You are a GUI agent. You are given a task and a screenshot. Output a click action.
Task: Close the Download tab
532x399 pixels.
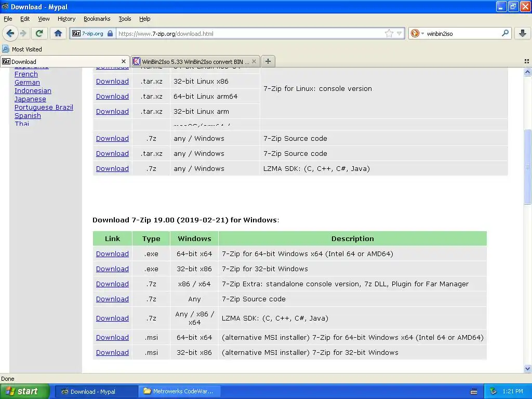(x=124, y=61)
